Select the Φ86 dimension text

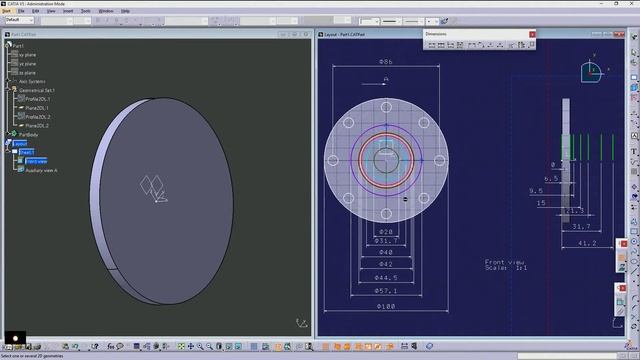(x=386, y=62)
